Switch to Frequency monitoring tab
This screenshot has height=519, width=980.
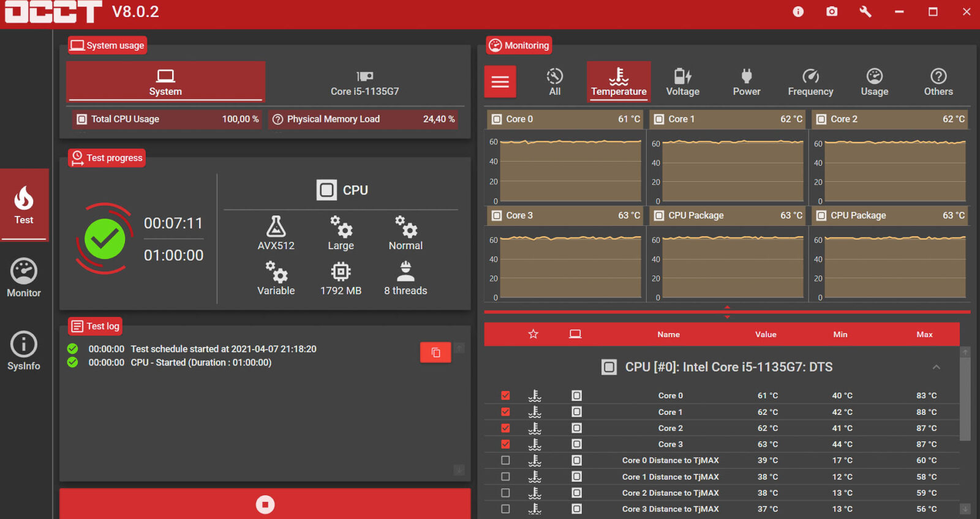click(810, 82)
